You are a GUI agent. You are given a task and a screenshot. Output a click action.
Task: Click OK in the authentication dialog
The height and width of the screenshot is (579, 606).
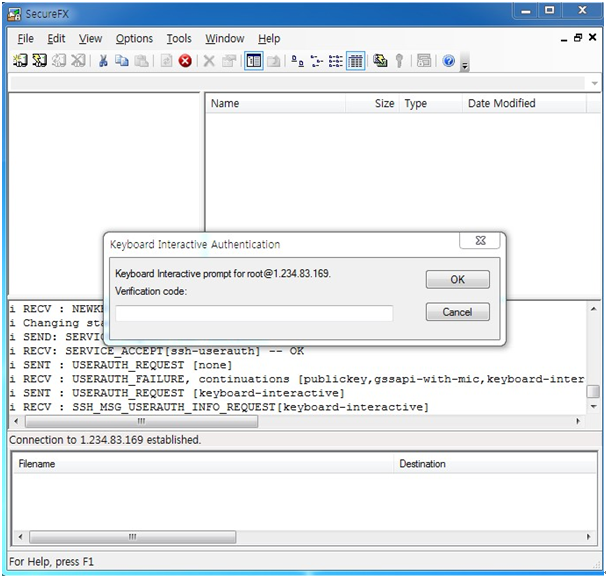coord(458,279)
